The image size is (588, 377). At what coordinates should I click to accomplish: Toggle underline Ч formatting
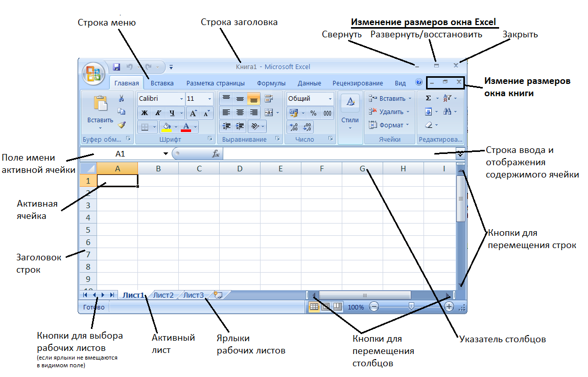172,113
